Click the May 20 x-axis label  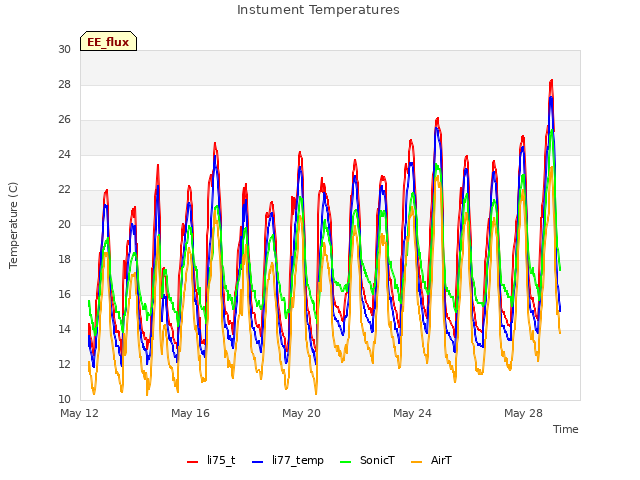pyautogui.click(x=301, y=413)
